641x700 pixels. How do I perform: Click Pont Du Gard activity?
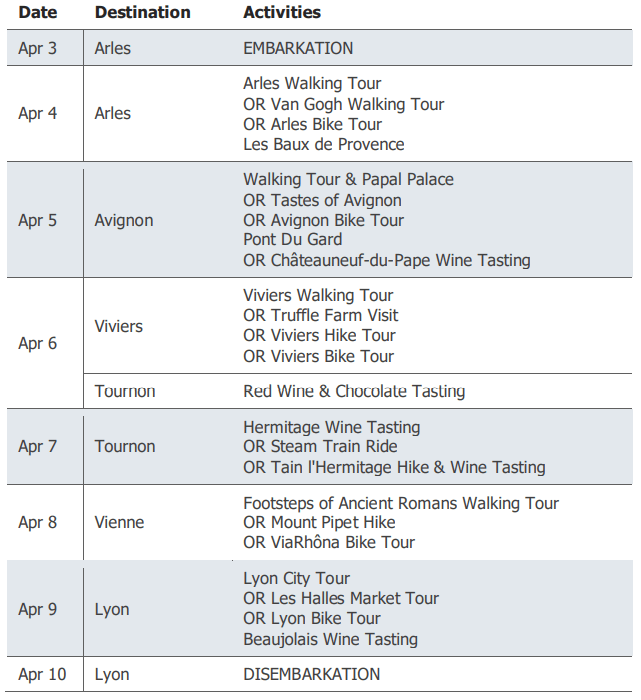pyautogui.click(x=292, y=239)
